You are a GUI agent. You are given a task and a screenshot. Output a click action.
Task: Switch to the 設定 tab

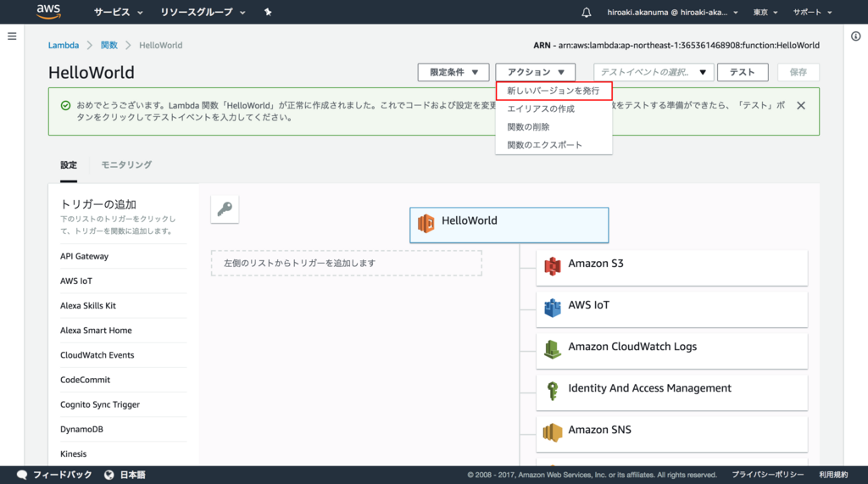coord(69,165)
